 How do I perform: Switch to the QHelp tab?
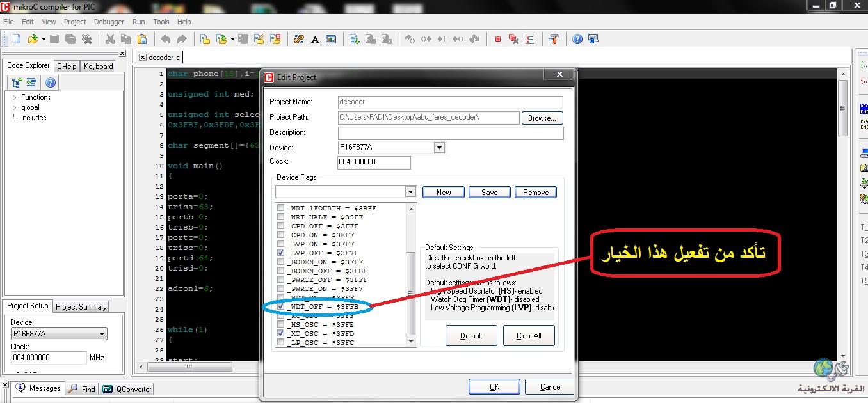tap(67, 66)
